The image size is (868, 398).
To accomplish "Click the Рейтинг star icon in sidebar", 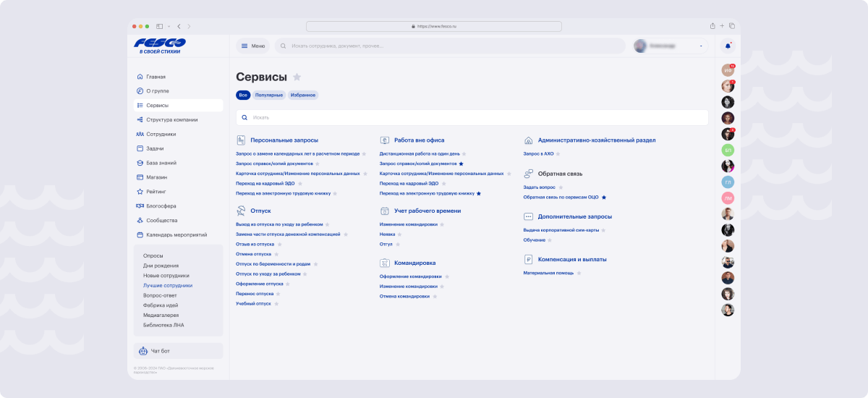I will pyautogui.click(x=140, y=192).
